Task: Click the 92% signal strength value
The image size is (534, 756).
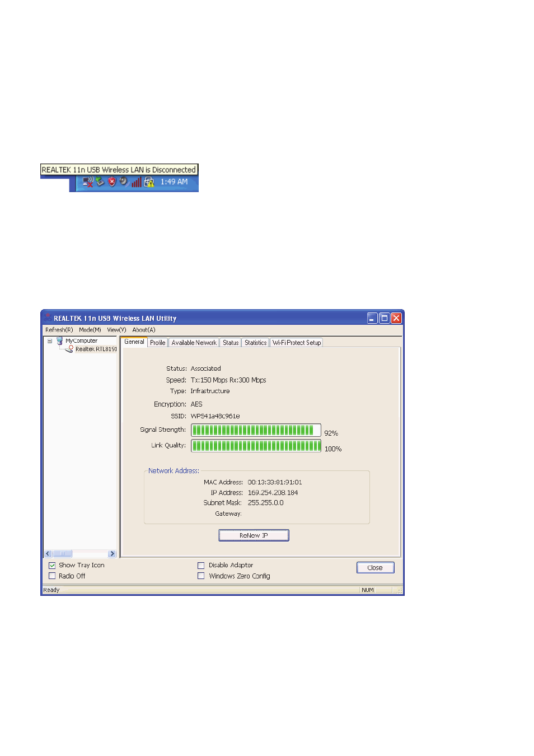Action: point(331,433)
